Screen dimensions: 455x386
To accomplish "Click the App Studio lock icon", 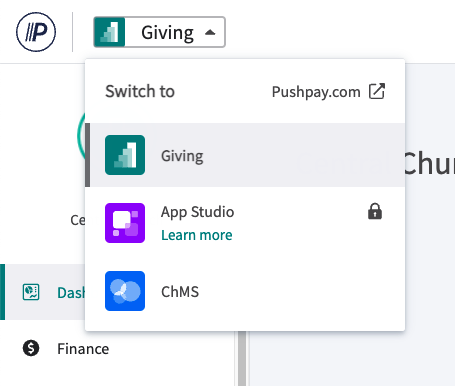I will coord(375,211).
